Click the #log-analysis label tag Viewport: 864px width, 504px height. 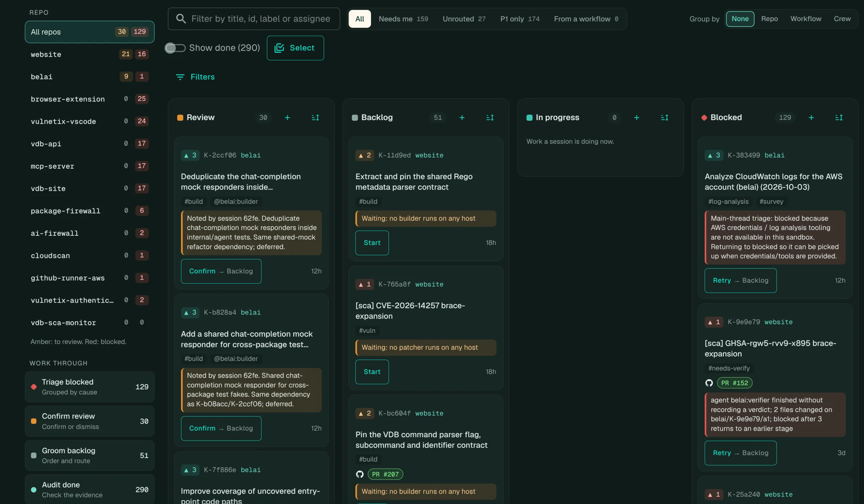[728, 202]
